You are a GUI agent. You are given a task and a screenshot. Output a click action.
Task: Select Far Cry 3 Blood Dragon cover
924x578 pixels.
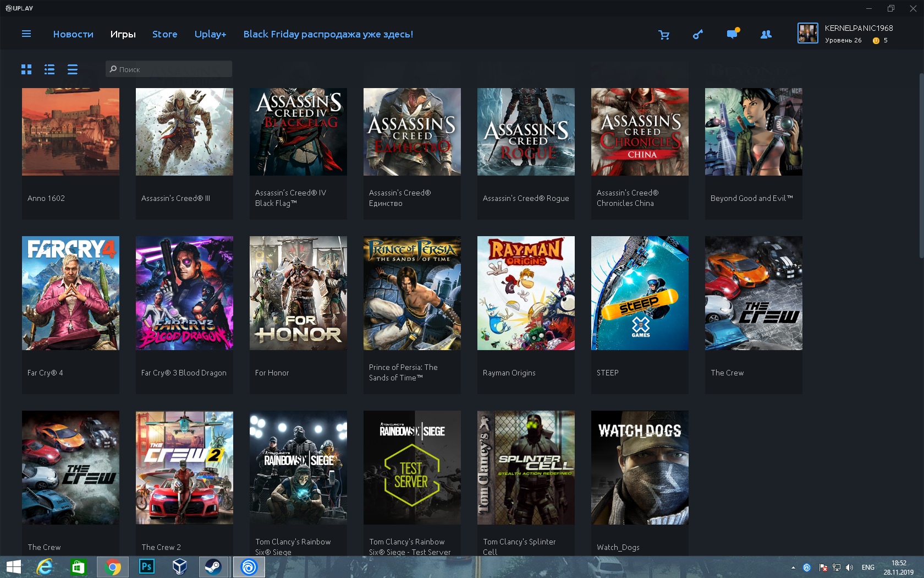click(184, 293)
